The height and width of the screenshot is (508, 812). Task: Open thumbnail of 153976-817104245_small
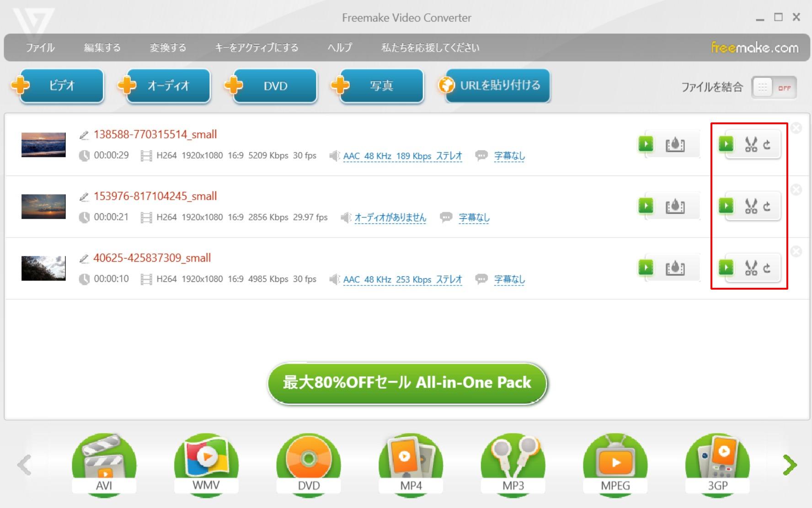point(43,206)
